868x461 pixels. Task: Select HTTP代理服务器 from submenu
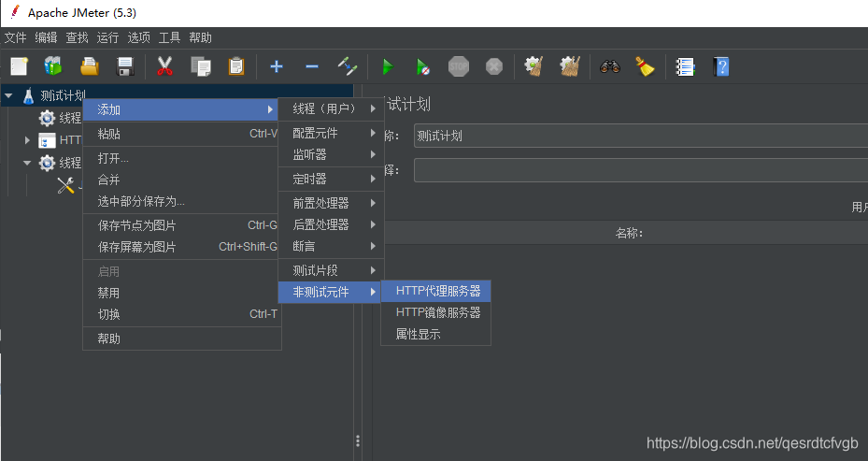(436, 291)
